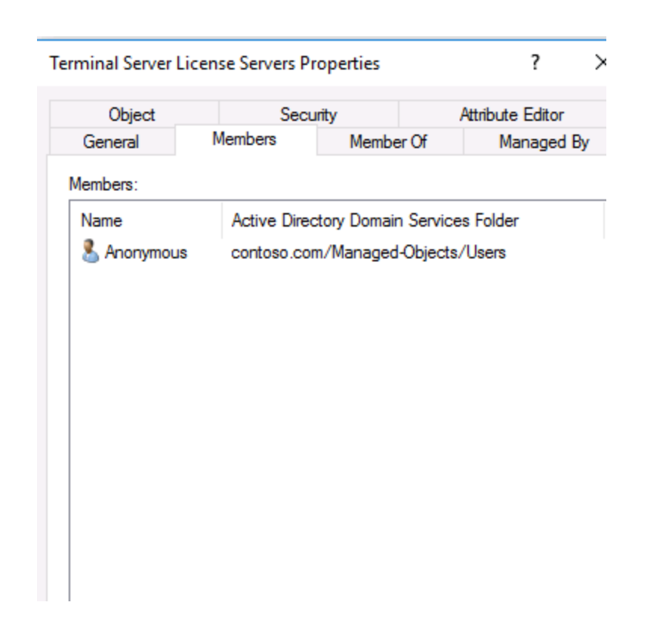Click the contoso.com/Managed-Objects/Users folder path
Image resolution: width=672 pixels, height=630 pixels.
[x=368, y=253]
